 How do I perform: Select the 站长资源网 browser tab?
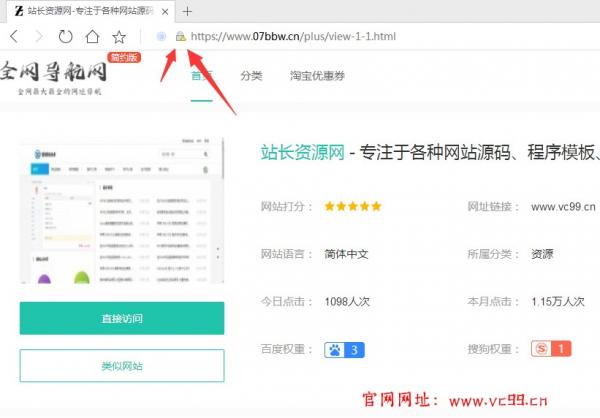coord(91,11)
